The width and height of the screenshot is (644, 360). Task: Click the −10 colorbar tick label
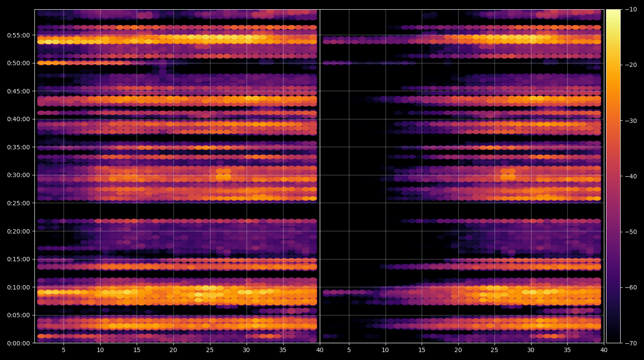631,9
